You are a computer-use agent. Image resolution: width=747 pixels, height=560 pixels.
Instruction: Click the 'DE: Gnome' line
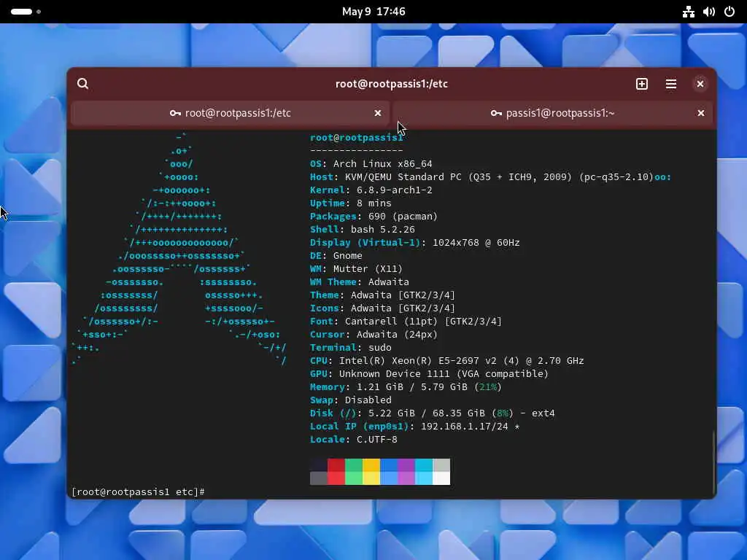(336, 256)
